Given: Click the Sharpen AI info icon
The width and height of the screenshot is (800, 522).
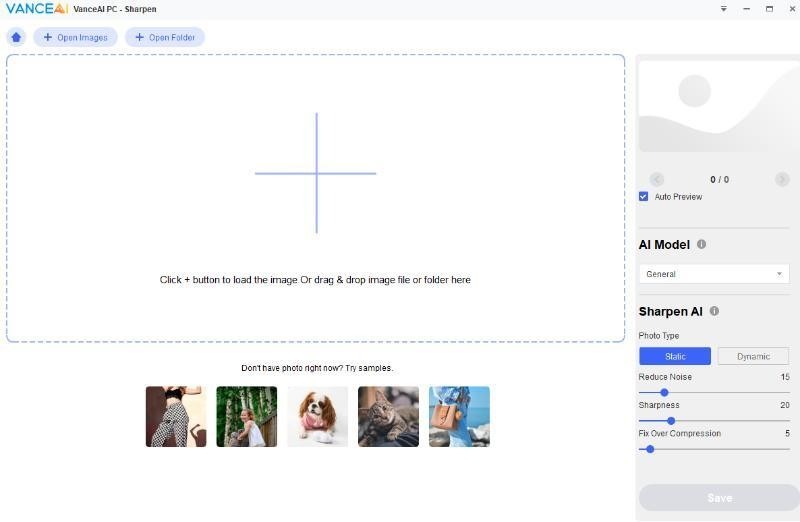Looking at the screenshot, I should (x=714, y=311).
